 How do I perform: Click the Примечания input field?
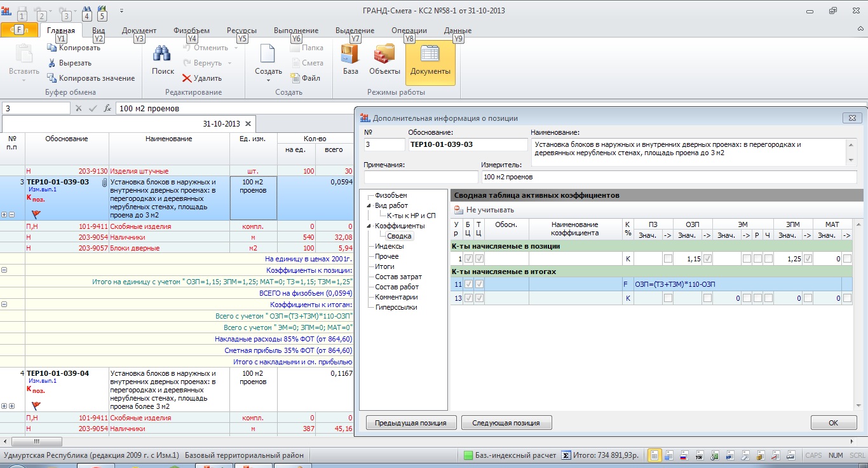(x=421, y=177)
